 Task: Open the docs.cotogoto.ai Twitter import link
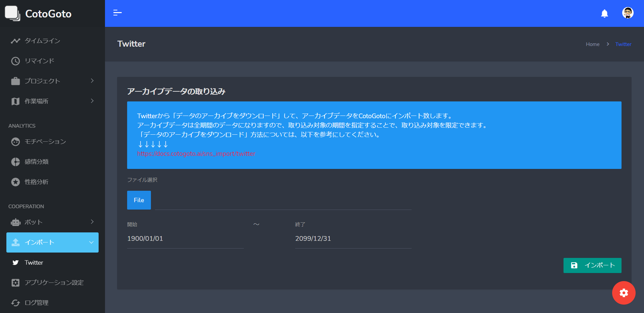196,154
